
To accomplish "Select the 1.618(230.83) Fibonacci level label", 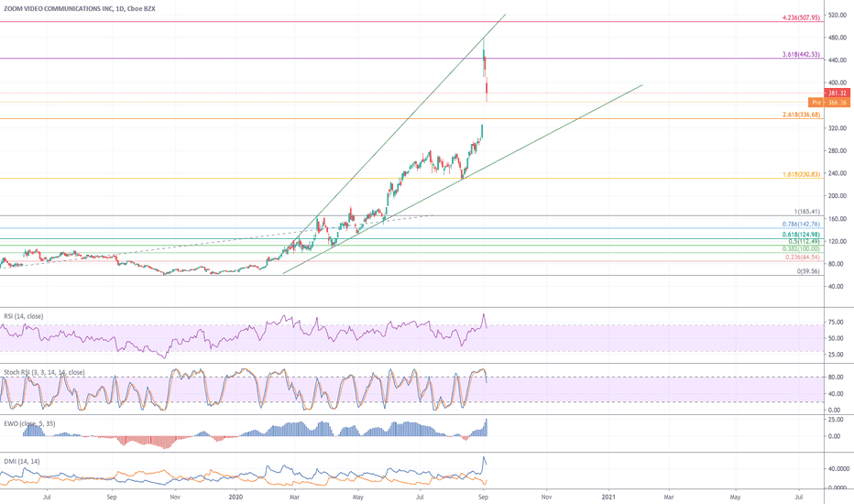I will tap(801, 175).
